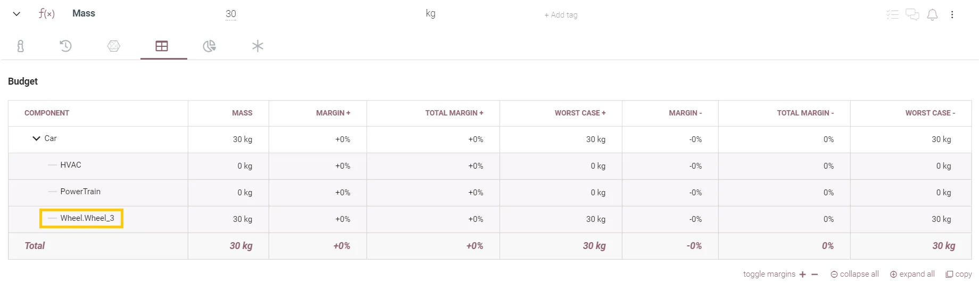Open the asterisk tab icon
Screen dimensions: 980x298
point(258,46)
